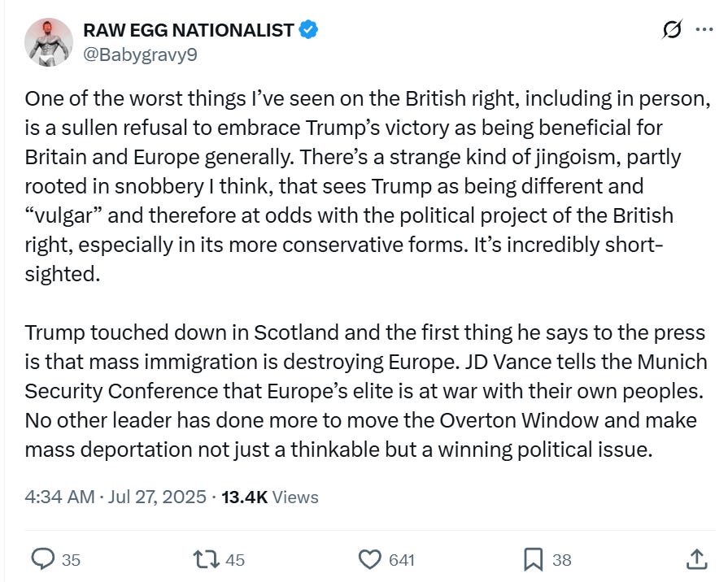Open the @Babygravy9 handle link
Screen dimensions: 728x582
point(139,55)
